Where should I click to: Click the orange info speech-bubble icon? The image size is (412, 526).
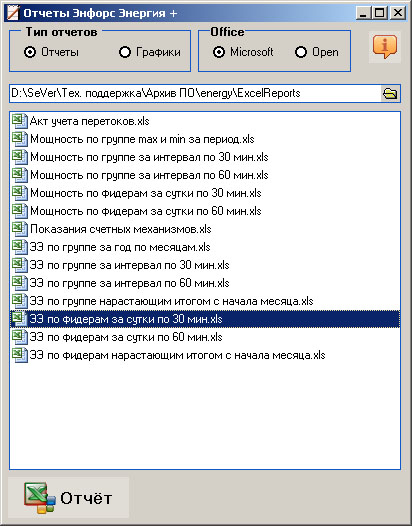pos(385,47)
